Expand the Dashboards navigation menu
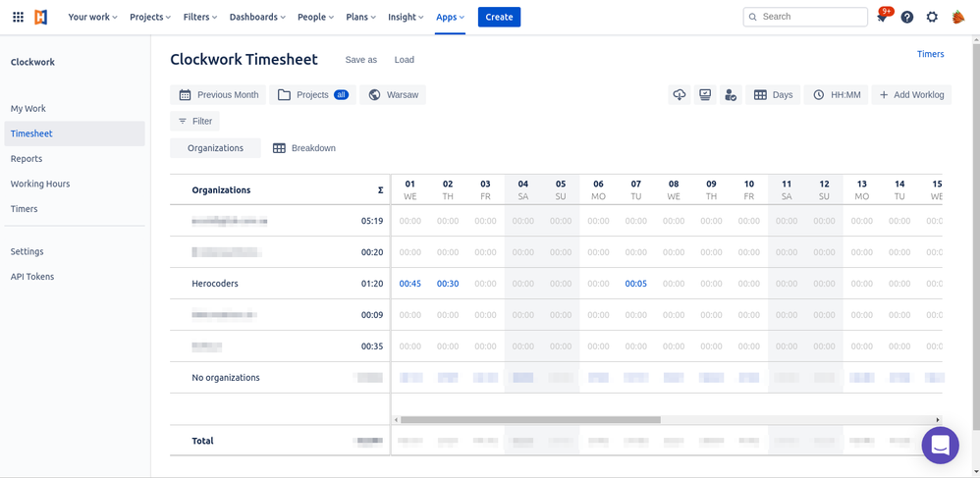This screenshot has height=478, width=980. click(x=257, y=17)
